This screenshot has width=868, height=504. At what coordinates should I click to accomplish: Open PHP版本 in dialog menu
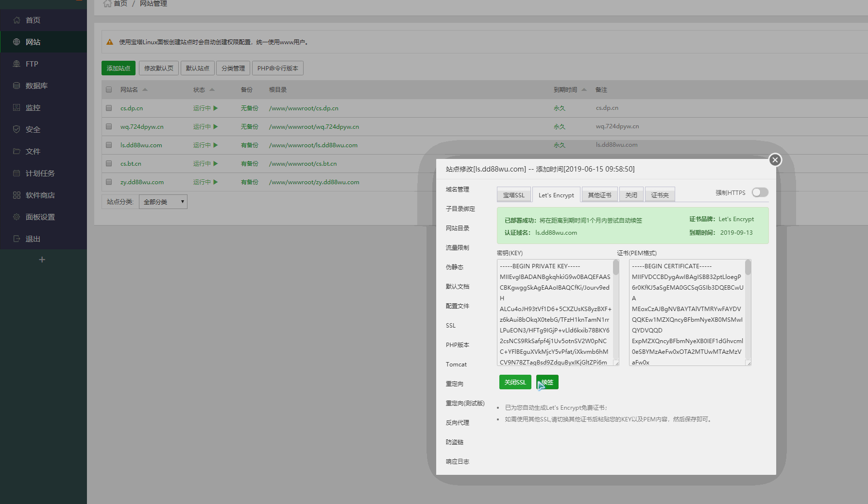(x=458, y=345)
